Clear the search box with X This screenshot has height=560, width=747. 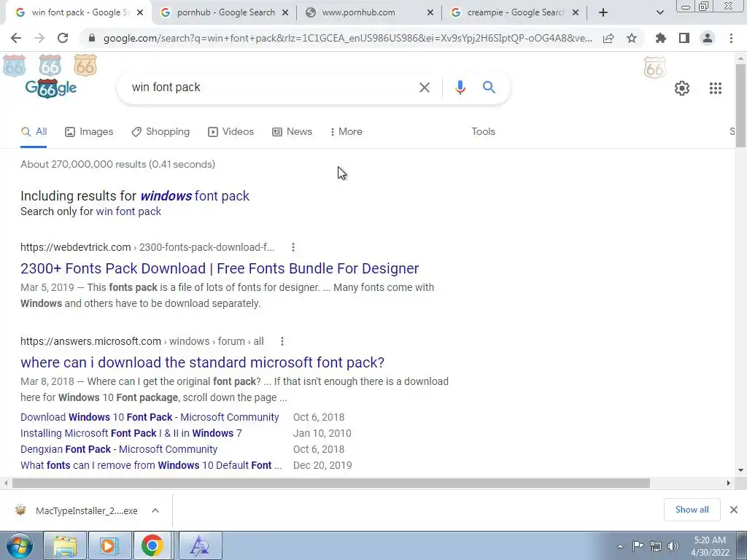click(x=425, y=87)
